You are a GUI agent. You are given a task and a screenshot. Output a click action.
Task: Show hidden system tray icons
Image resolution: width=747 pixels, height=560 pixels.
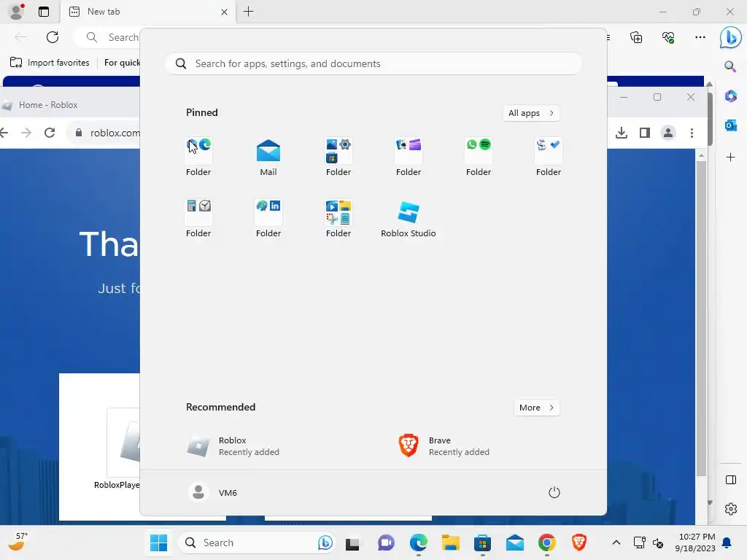pos(616,542)
